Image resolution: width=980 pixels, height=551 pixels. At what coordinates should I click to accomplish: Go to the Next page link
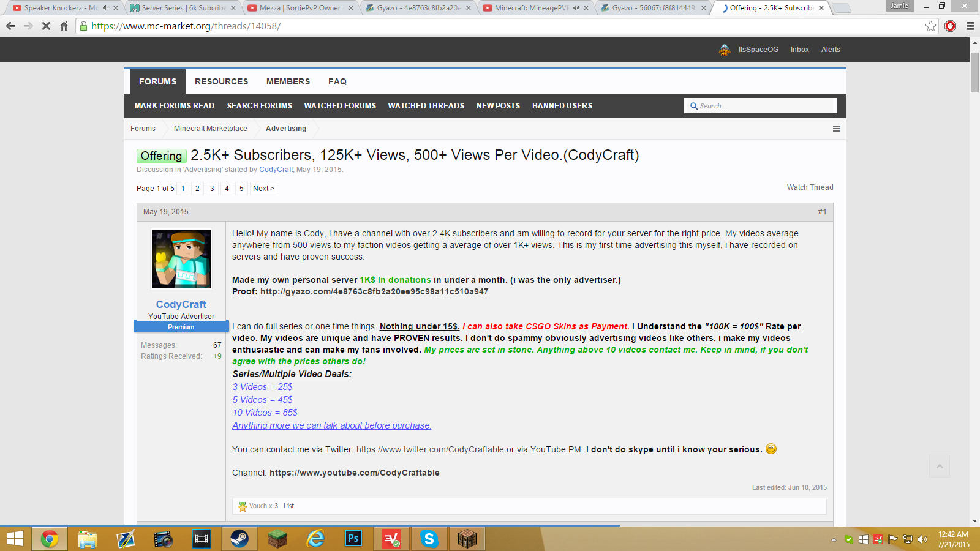(x=263, y=189)
